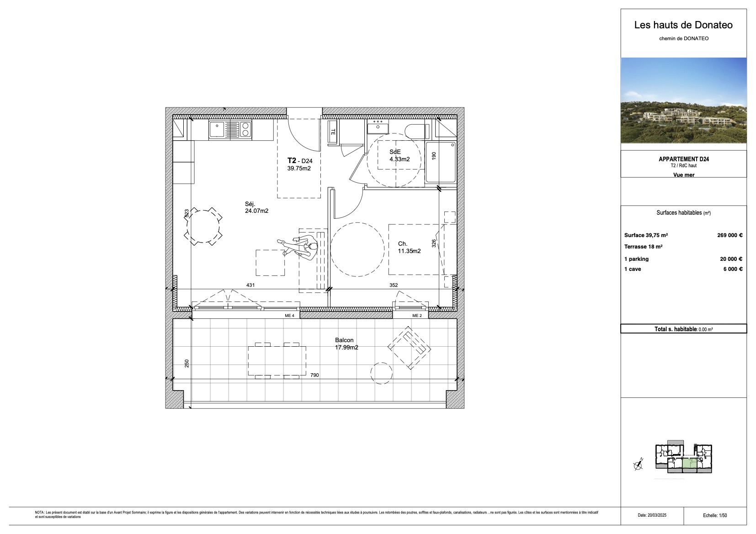Viewport: 756px width, 534px height.
Task: Click the '11.35m2' bedroom area
Action: pos(410,251)
